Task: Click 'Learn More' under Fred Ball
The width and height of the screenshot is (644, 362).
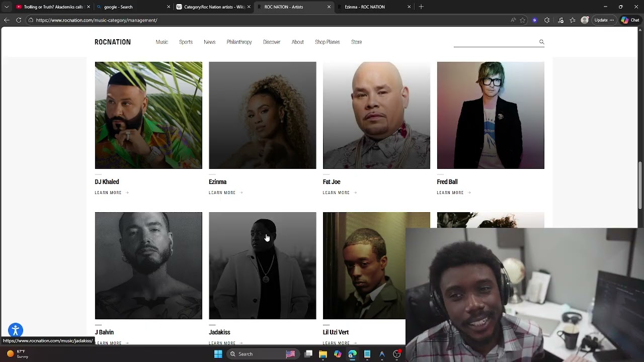Action: click(x=454, y=193)
